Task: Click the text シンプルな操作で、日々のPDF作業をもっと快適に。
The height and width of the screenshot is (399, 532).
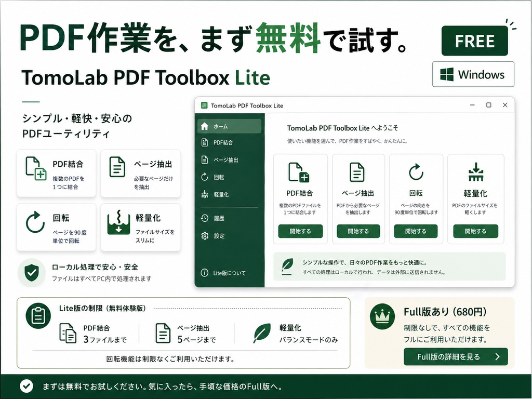Action: coord(365,262)
